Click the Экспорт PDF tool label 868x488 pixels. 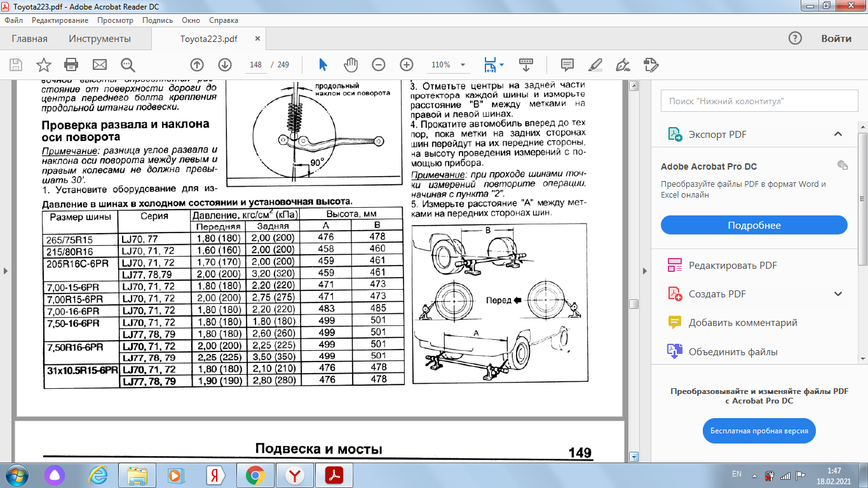point(717,135)
